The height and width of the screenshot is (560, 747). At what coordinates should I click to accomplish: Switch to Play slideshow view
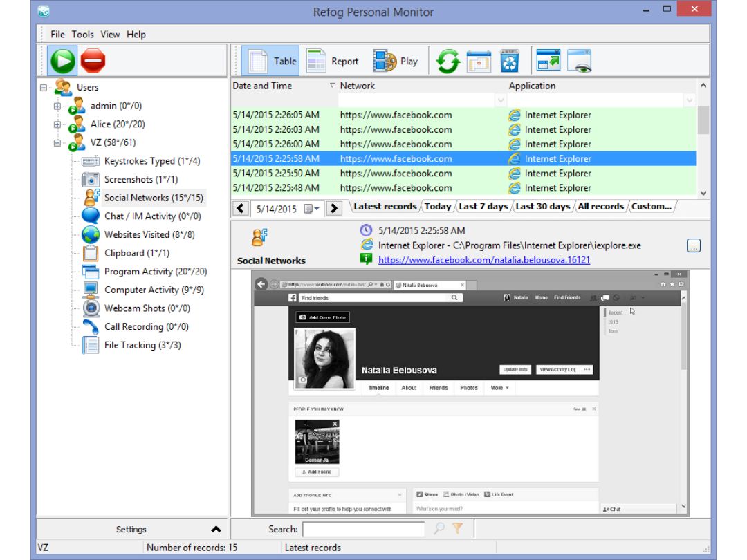click(x=396, y=61)
